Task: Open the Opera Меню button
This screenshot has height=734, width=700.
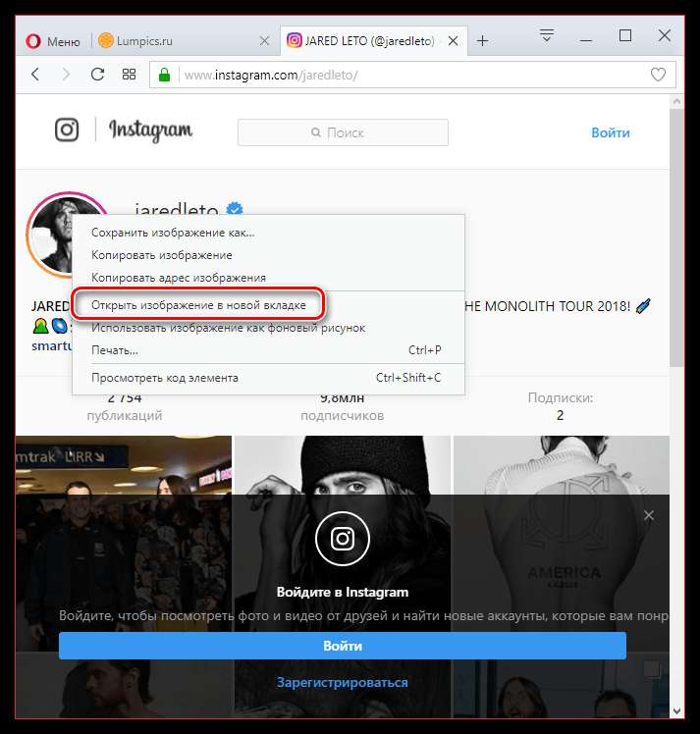Action: pyautogui.click(x=53, y=41)
